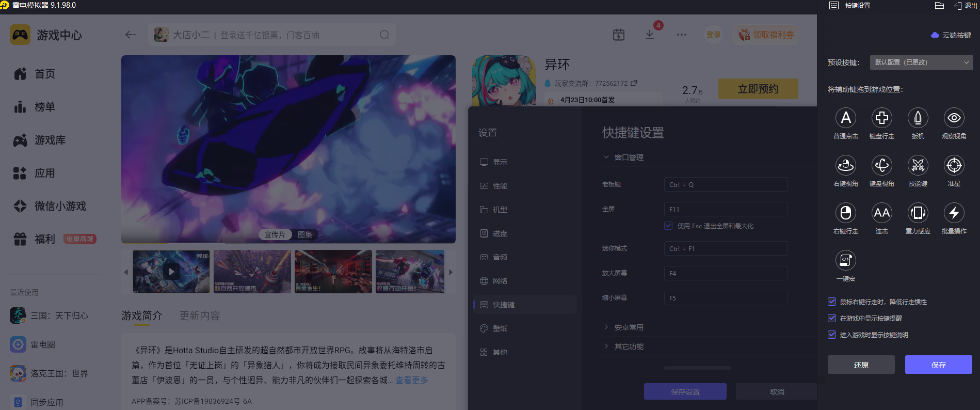This screenshot has width=980, height=410.
Task: Toggle 进入游戏时显示按键说明 checkbox
Action: [832, 335]
